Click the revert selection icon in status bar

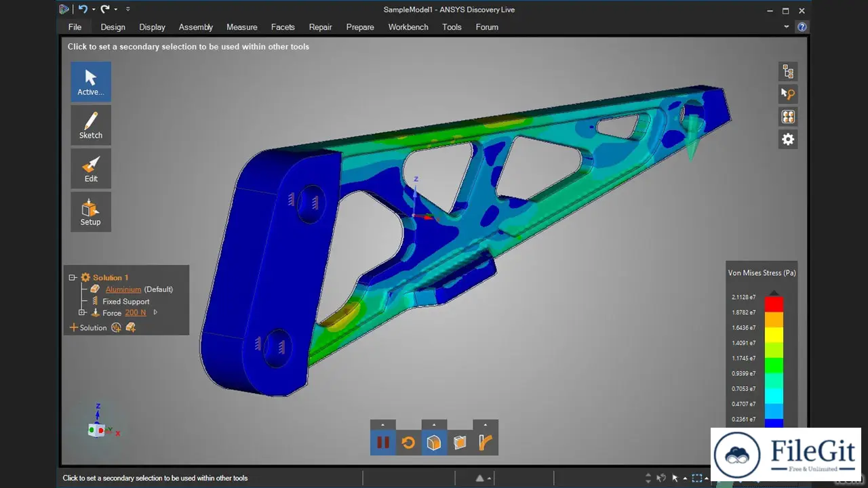[661, 478]
